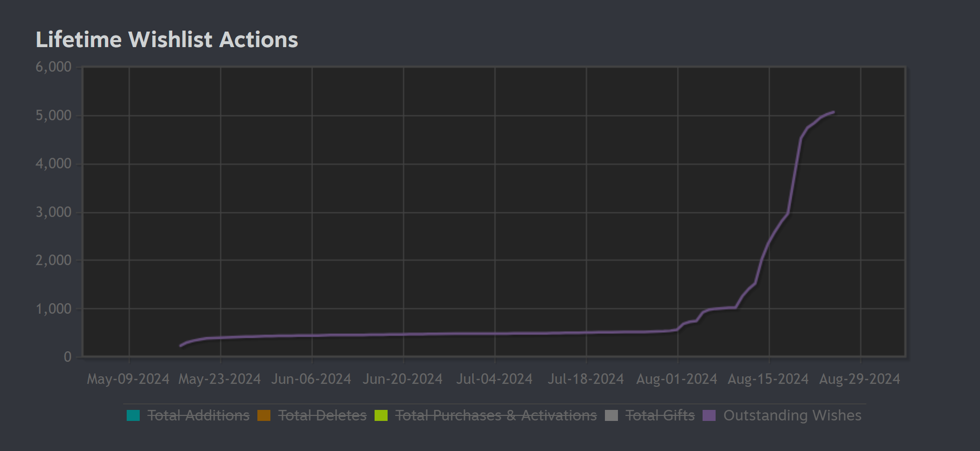Viewport: 980px width, 451px height.
Task: Click the teal Total Additions color swatch
Action: tap(133, 415)
